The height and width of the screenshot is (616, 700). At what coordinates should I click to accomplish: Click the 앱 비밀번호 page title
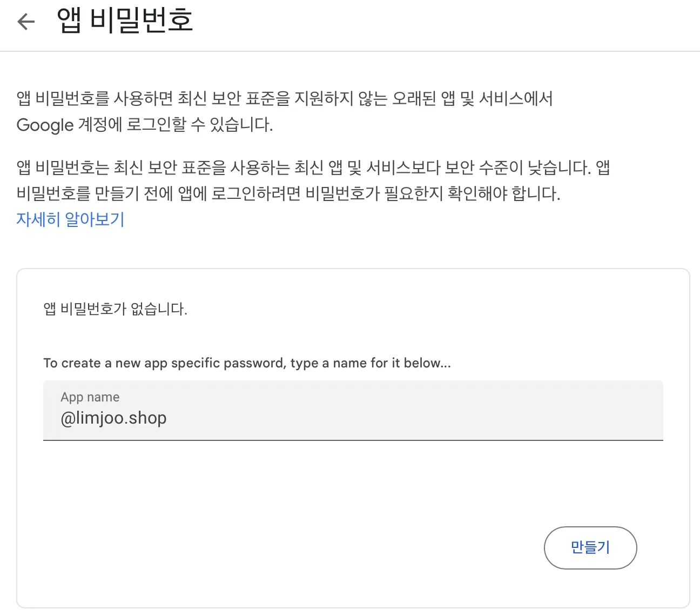[123, 21]
